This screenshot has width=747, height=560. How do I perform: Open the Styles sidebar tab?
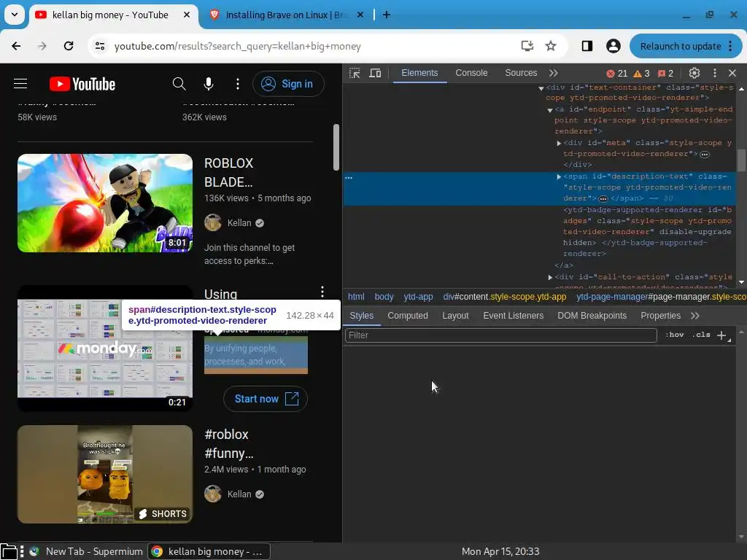coord(362,316)
